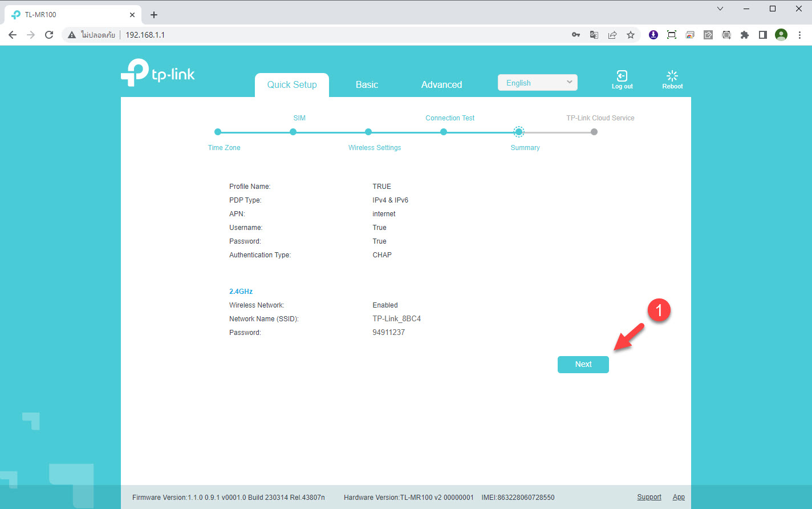Image resolution: width=812 pixels, height=509 pixels.
Task: Close the TL-MR100 tab
Action: click(x=132, y=15)
